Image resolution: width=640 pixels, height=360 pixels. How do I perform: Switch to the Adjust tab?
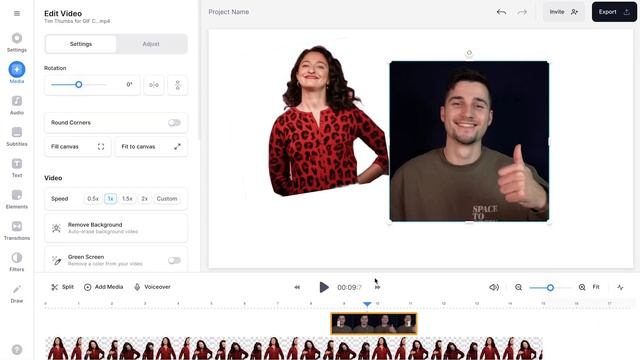(x=151, y=44)
